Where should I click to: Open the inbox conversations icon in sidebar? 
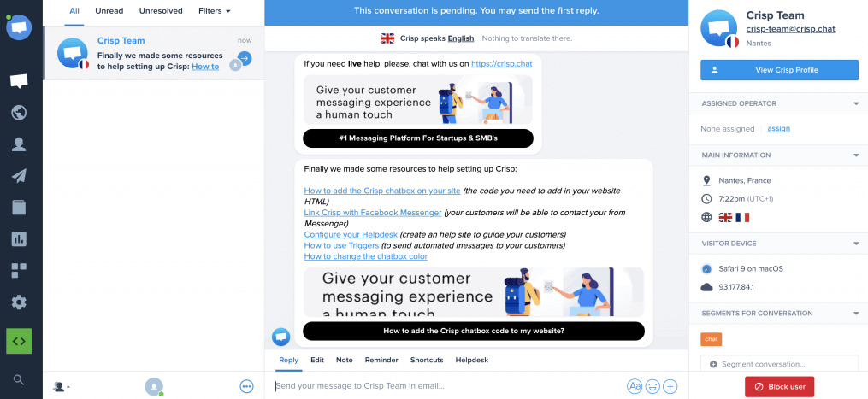[x=19, y=81]
